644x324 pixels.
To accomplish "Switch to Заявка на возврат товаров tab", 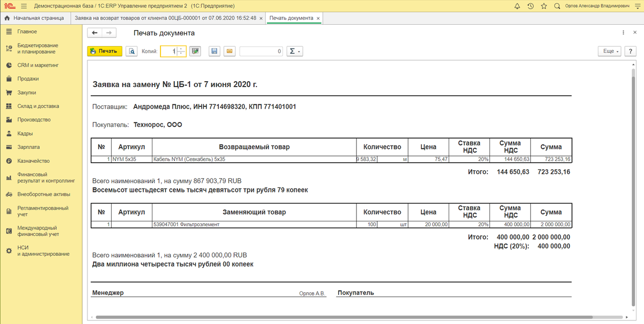I will click(165, 18).
